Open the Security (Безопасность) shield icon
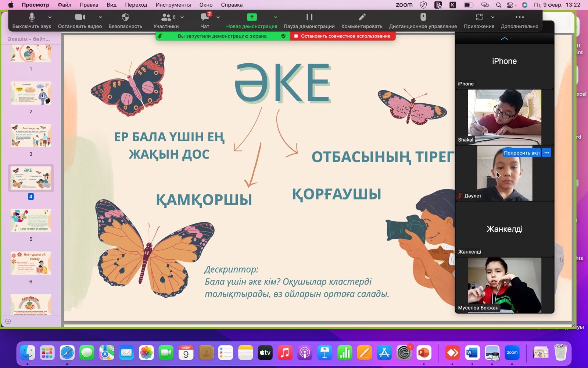588x368 pixels. coord(125,17)
